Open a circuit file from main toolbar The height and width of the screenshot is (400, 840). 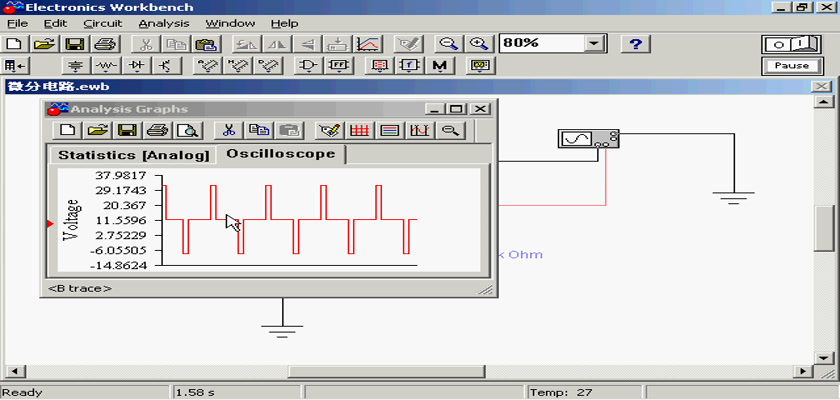(46, 44)
